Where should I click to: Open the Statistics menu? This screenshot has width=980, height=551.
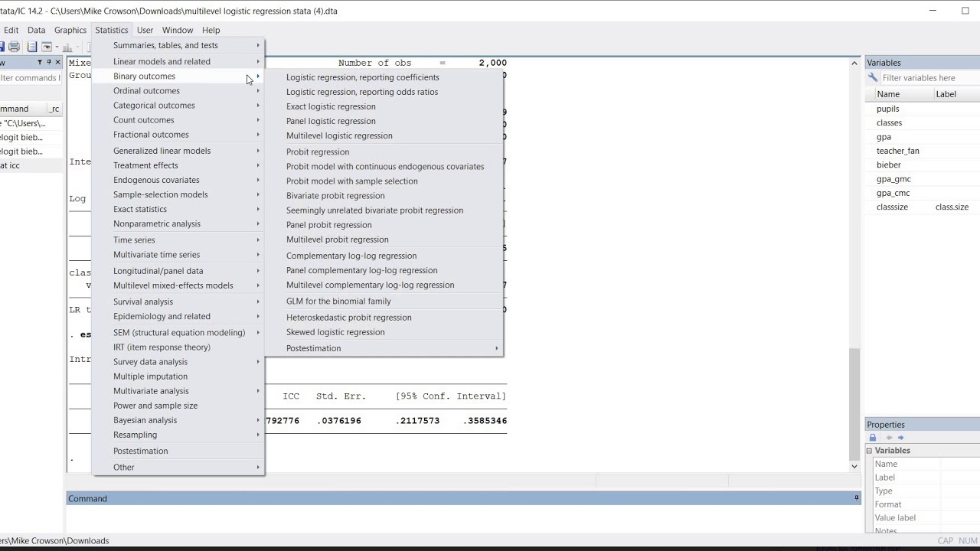pyautogui.click(x=112, y=30)
